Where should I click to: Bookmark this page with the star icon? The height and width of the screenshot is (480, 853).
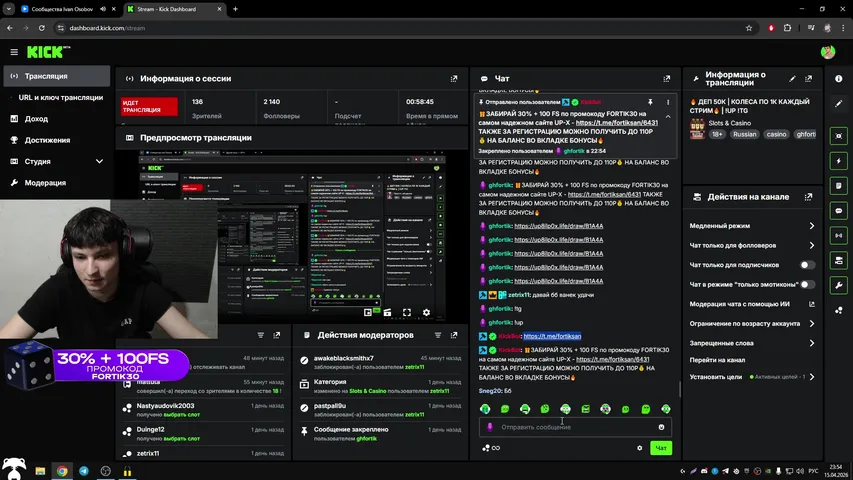point(749,28)
